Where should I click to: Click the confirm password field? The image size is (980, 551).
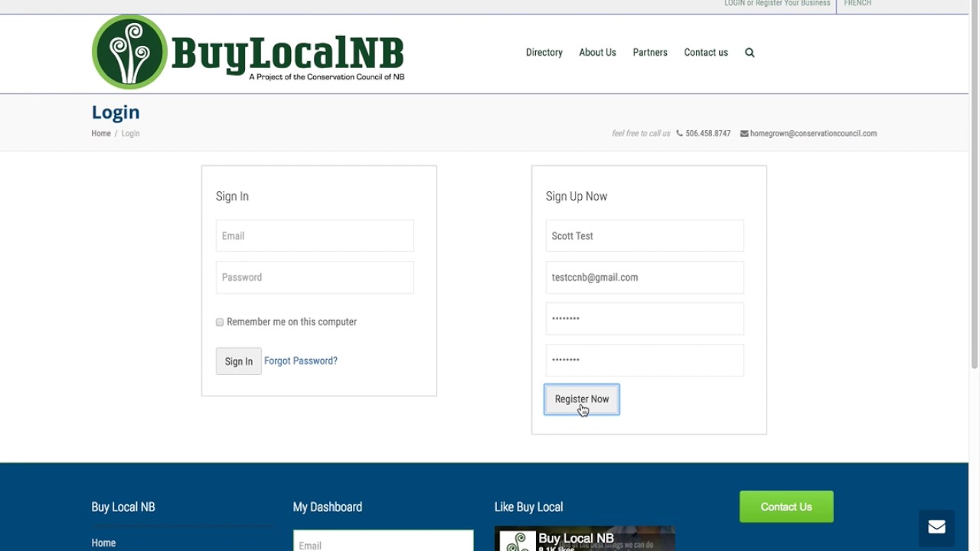click(645, 360)
